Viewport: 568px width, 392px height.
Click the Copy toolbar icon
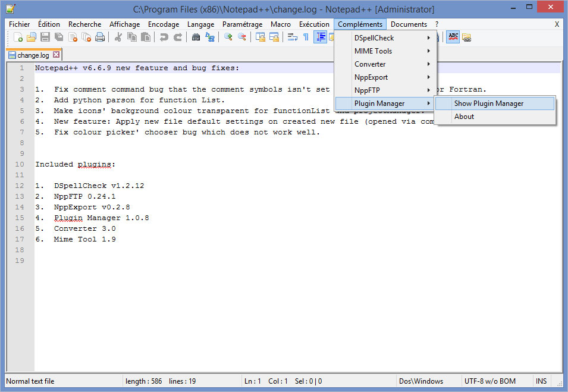(132, 37)
